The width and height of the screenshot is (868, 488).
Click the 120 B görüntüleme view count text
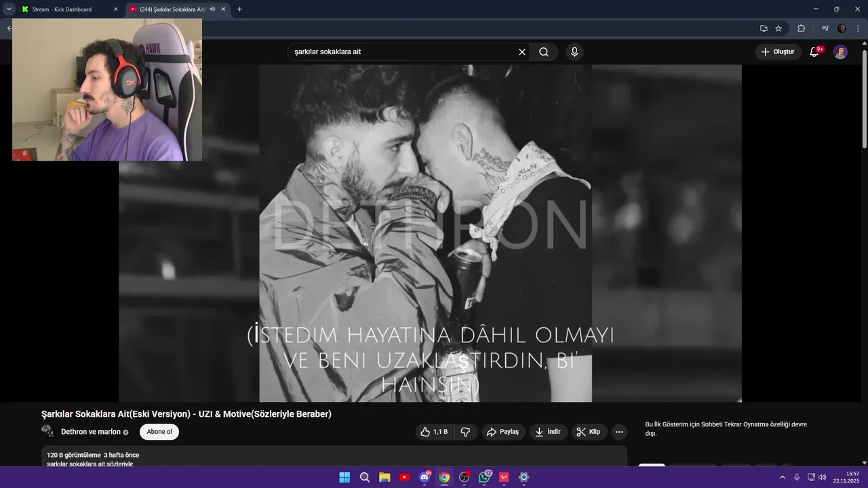(74, 455)
